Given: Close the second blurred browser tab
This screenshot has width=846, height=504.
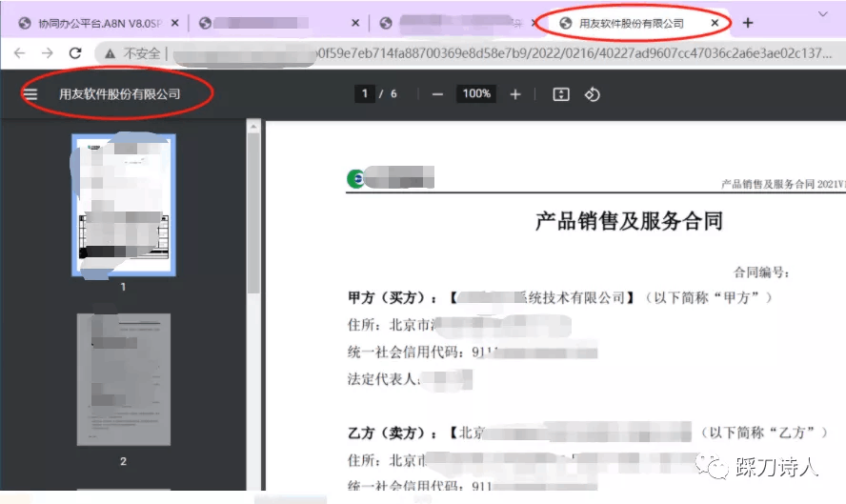Looking at the screenshot, I should tap(355, 23).
